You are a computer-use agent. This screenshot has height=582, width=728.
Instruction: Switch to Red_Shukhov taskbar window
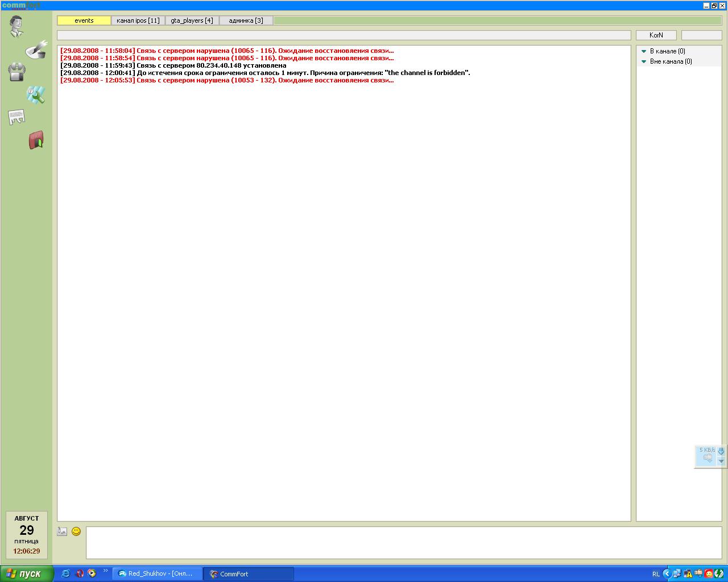(x=158, y=573)
